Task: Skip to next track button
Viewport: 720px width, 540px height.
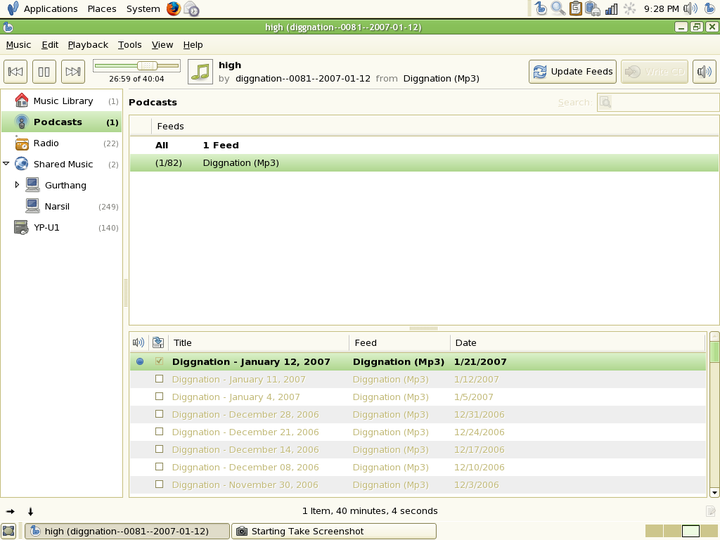Action: [x=72, y=71]
